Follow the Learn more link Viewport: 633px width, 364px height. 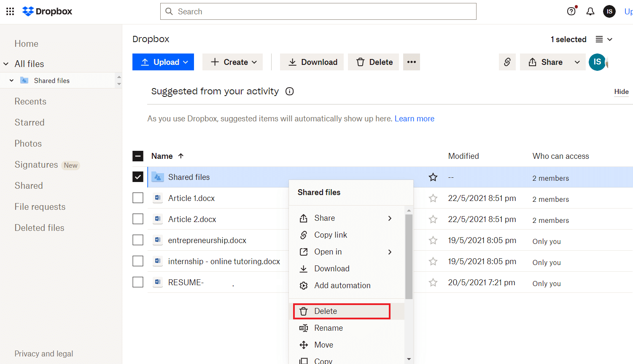[x=415, y=119]
